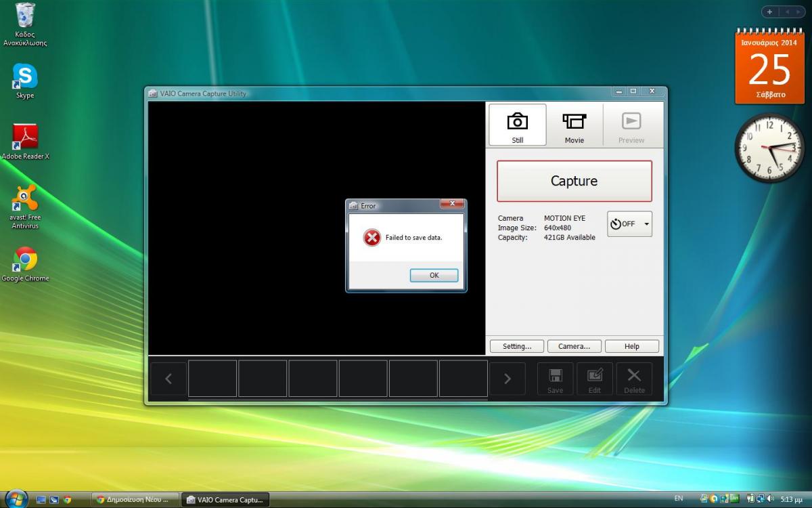Click Switch Between Windows in Quick Launch
This screenshot has height=508, width=812.
pos(54,500)
